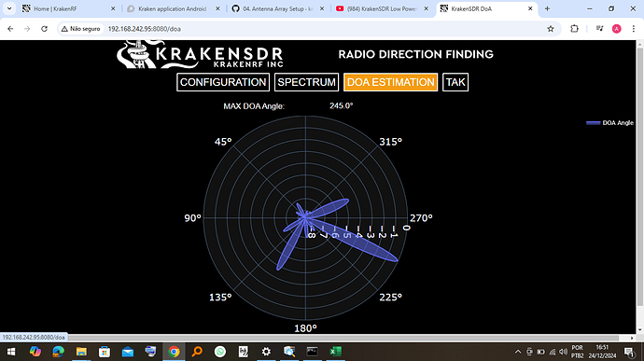Open WhatsApp from the taskbar
Viewport: 644px width, 361px height.
220,352
